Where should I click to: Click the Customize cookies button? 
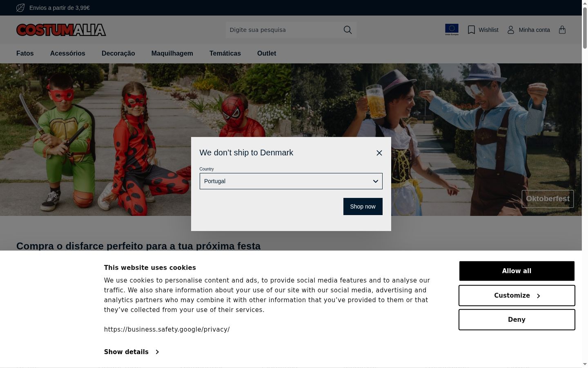point(517,296)
